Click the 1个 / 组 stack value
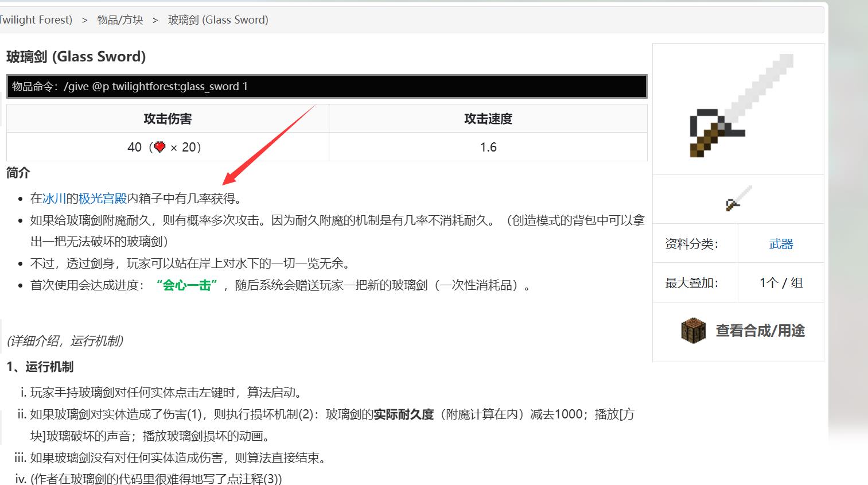This screenshot has width=868, height=485. pos(781,283)
